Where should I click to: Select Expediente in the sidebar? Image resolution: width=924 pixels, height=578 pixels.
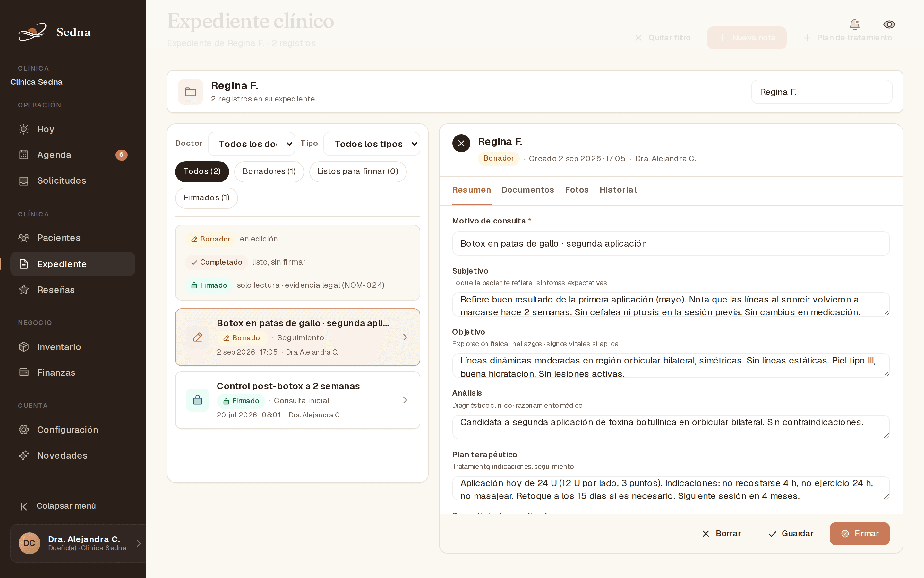pos(73,264)
